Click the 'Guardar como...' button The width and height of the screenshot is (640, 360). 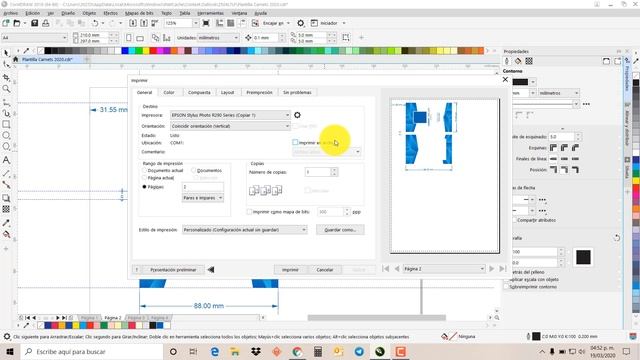click(x=340, y=230)
